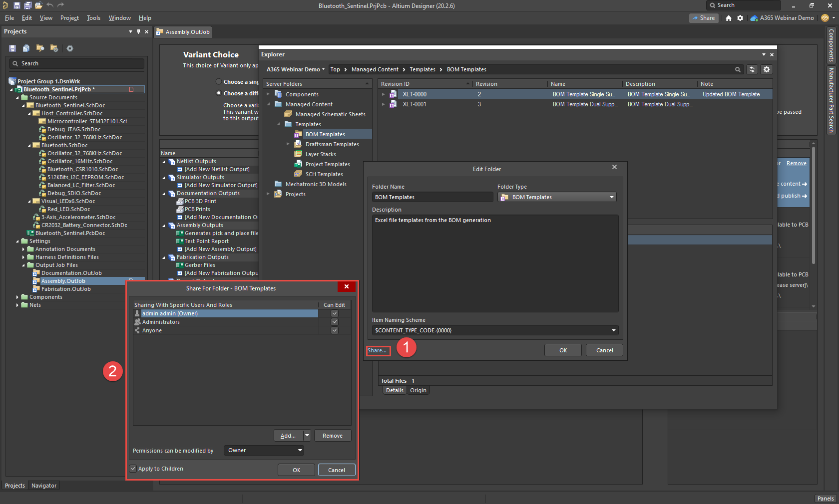
Task: Open the Project menu
Action: (x=69, y=18)
